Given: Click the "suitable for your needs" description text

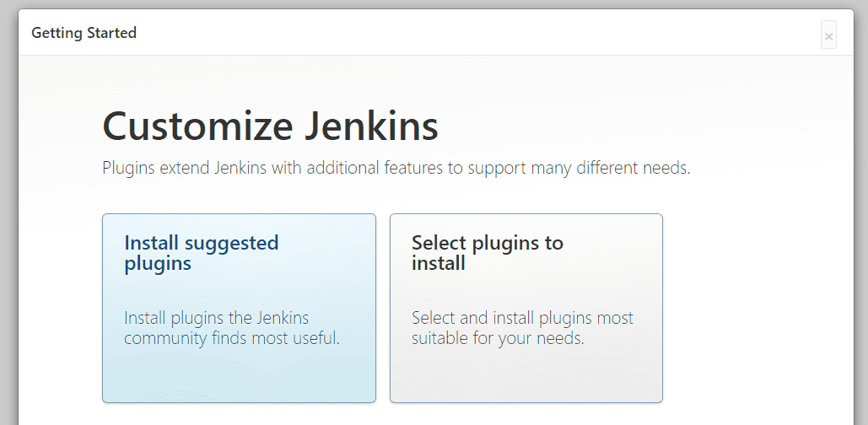Looking at the screenshot, I should click(498, 339).
